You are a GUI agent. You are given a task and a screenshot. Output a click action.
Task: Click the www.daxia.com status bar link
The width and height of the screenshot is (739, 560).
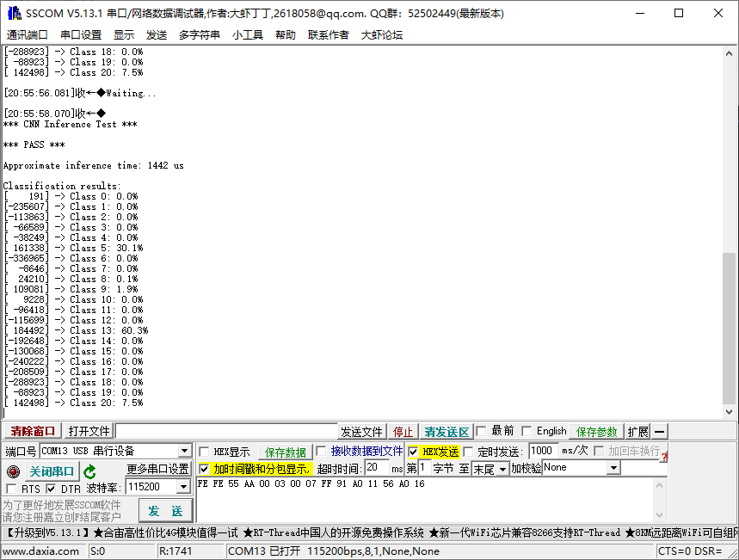click(41, 551)
